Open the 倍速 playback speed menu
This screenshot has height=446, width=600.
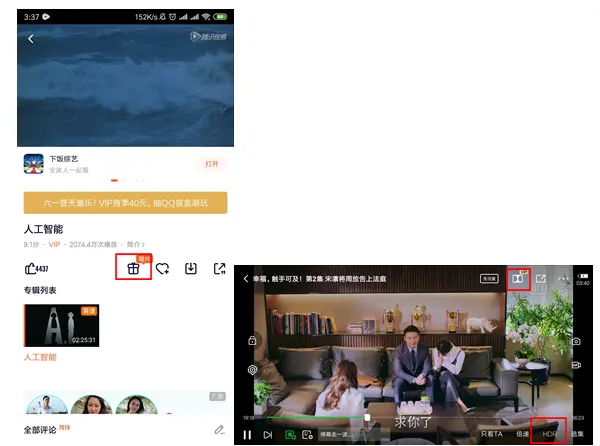click(522, 434)
